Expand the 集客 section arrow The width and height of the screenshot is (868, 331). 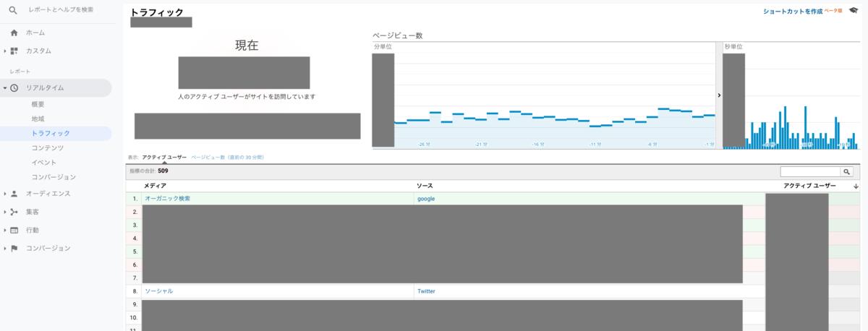coord(5,212)
